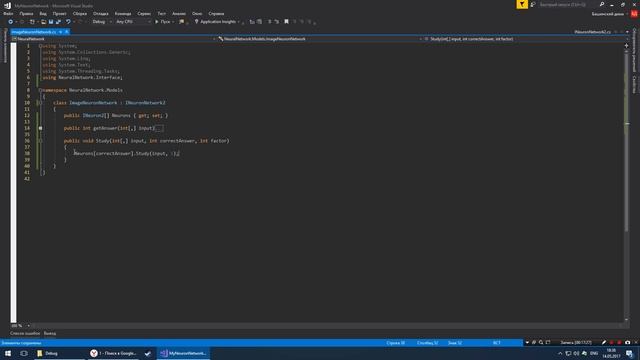Open the Файл menu
Viewport: 640px width, 360px height.
tap(8, 13)
